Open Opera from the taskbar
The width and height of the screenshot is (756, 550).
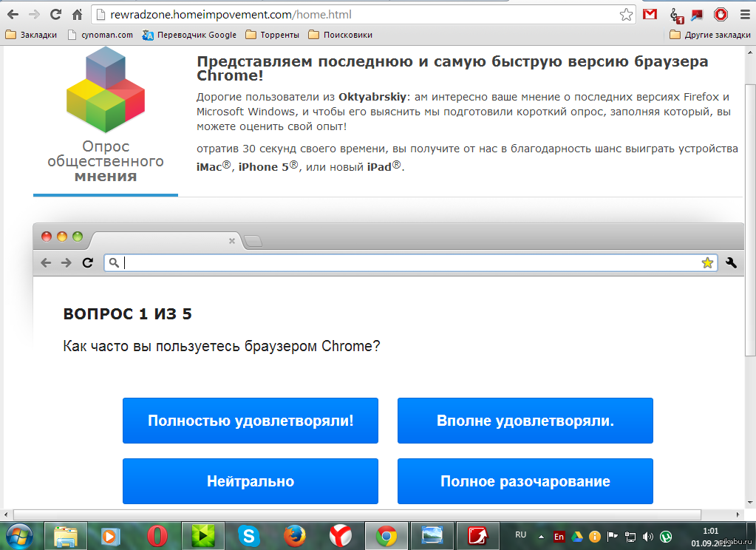pyautogui.click(x=156, y=535)
